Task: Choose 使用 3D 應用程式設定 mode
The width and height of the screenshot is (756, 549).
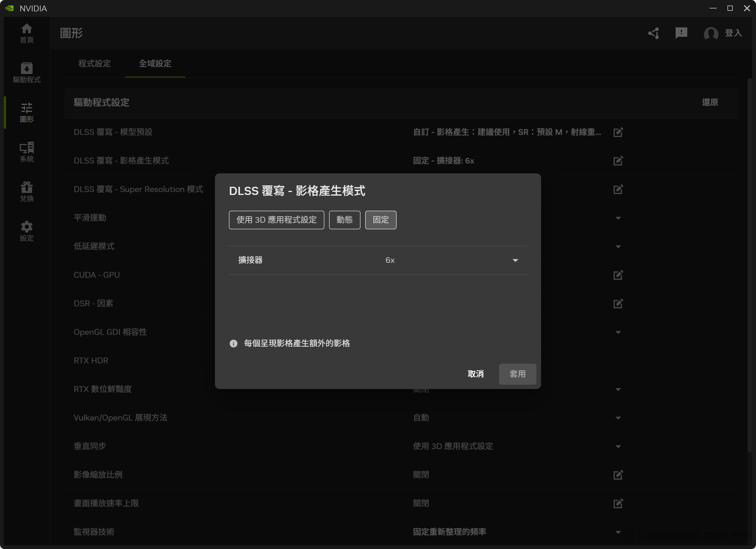Action: (276, 220)
